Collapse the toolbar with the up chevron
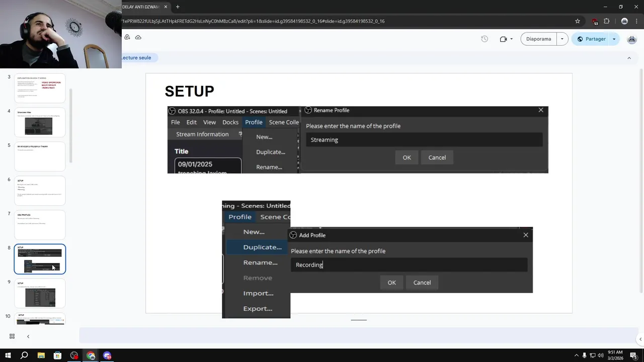 coord(629,58)
